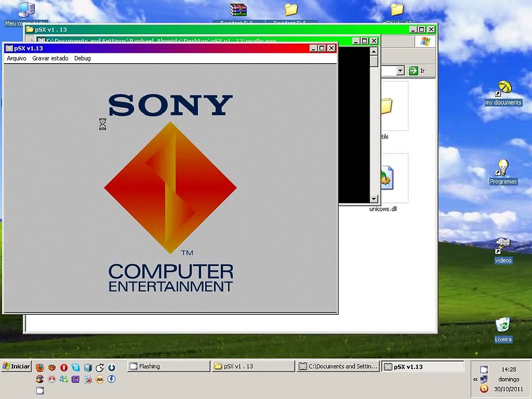Image resolution: width=532 pixels, height=399 pixels.
Task: Maximize the psxfin.exe console window
Action: pyautogui.click(x=365, y=40)
